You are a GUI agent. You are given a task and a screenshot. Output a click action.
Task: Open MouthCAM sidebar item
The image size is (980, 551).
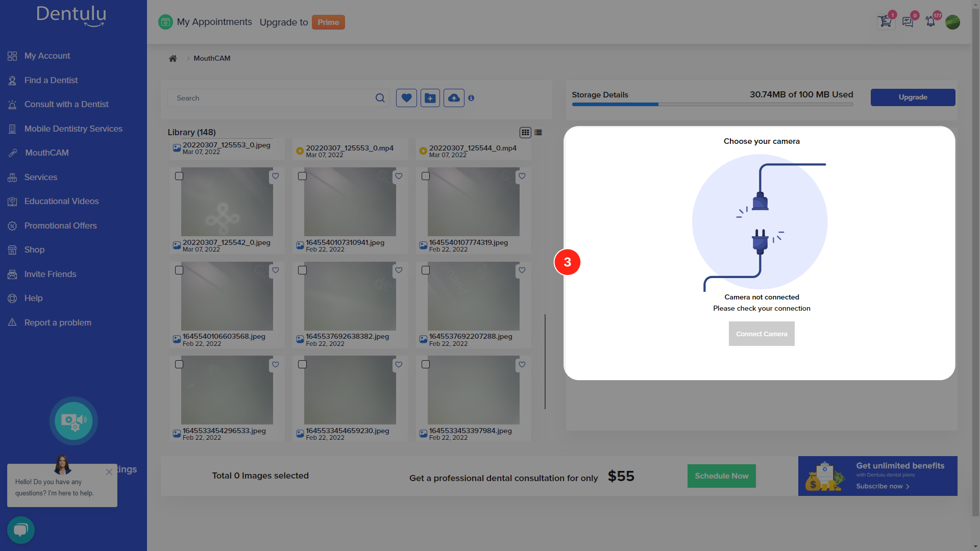pos(46,153)
